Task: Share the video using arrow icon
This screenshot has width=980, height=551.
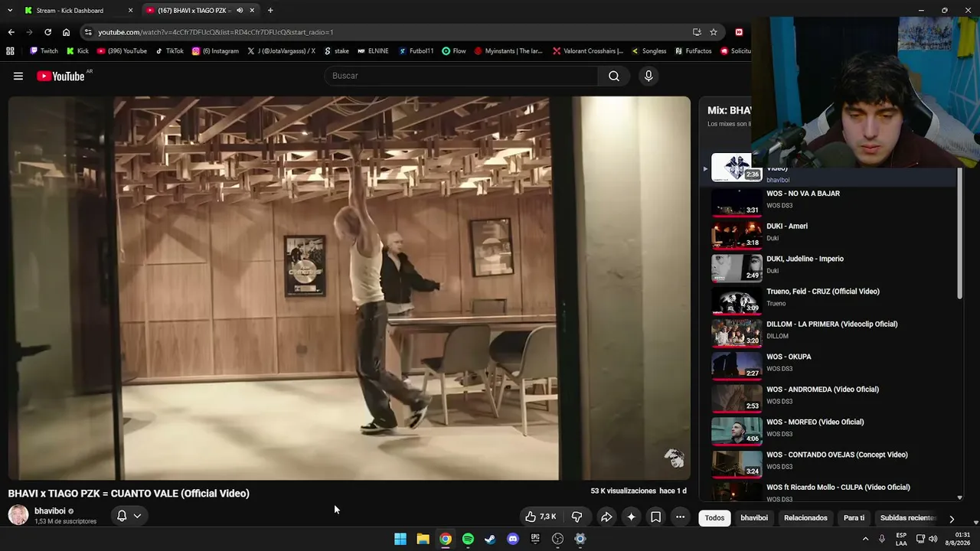Action: [x=606, y=517]
